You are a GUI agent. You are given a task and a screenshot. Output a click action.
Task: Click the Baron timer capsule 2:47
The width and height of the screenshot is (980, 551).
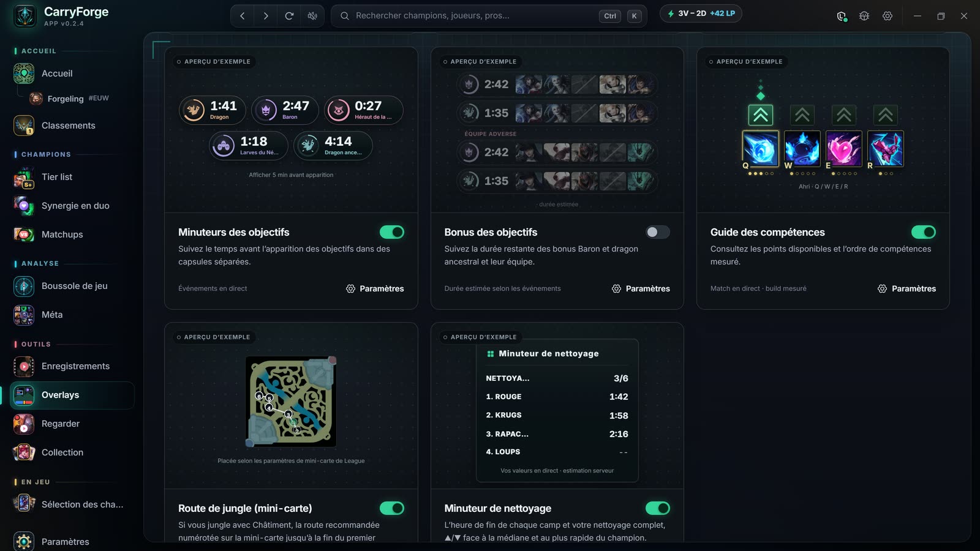(x=285, y=110)
